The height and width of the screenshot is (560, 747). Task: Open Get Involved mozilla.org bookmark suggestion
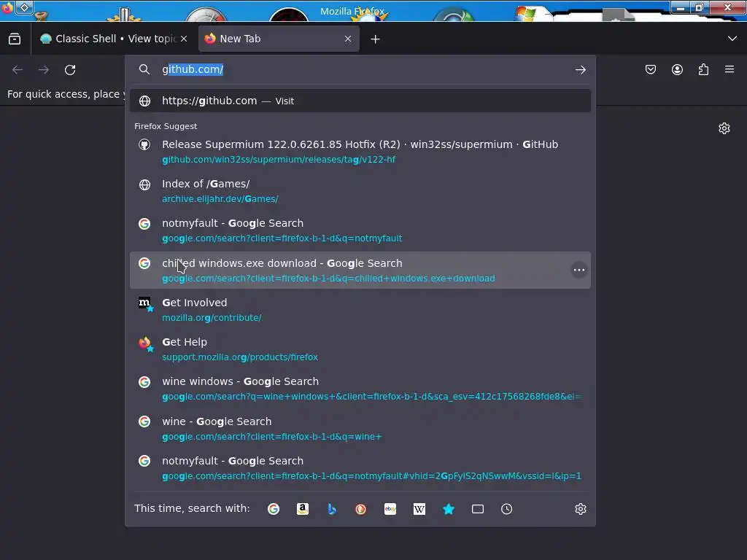click(x=360, y=309)
